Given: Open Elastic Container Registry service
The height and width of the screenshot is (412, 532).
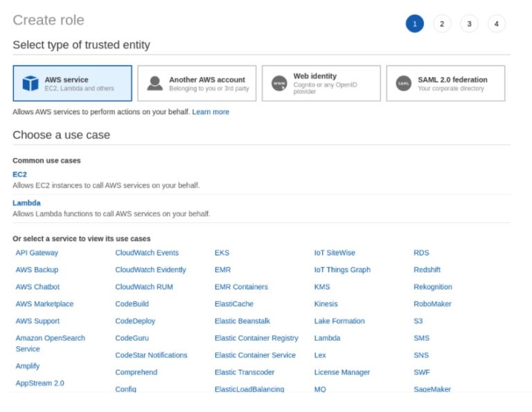Looking at the screenshot, I should click(256, 338).
